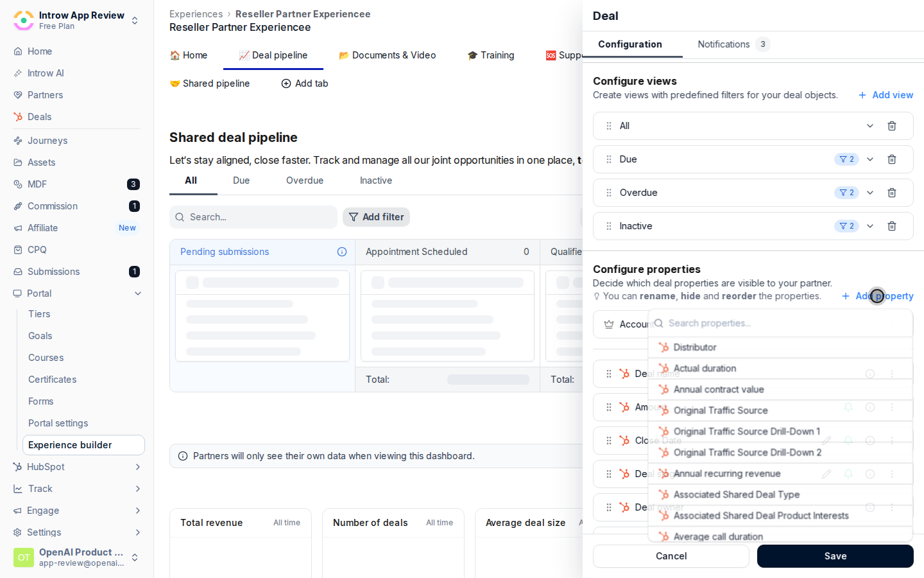
Task: Select Annual recurring revenue property
Action: click(x=780, y=474)
